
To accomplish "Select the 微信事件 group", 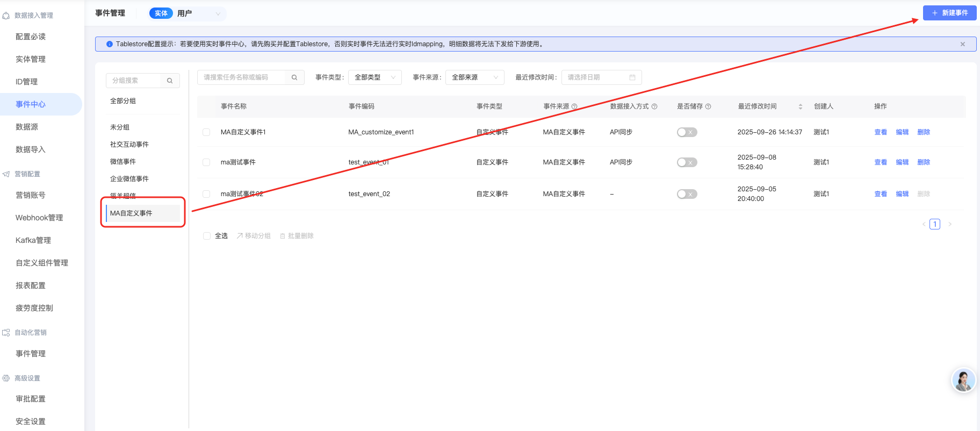I will tap(123, 162).
